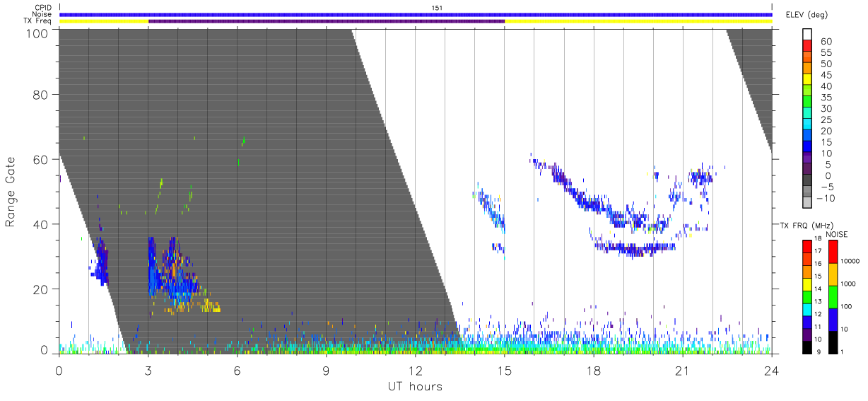The width and height of the screenshot is (868, 401).
Task: Select the '45' label on the ELEV colorbar
Action: (x=826, y=76)
